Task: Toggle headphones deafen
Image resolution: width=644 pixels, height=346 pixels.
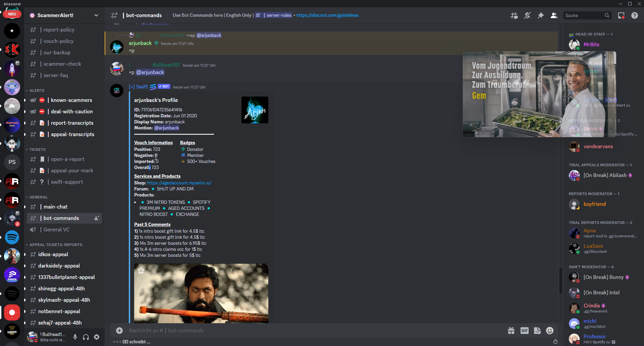Action: (x=86, y=337)
